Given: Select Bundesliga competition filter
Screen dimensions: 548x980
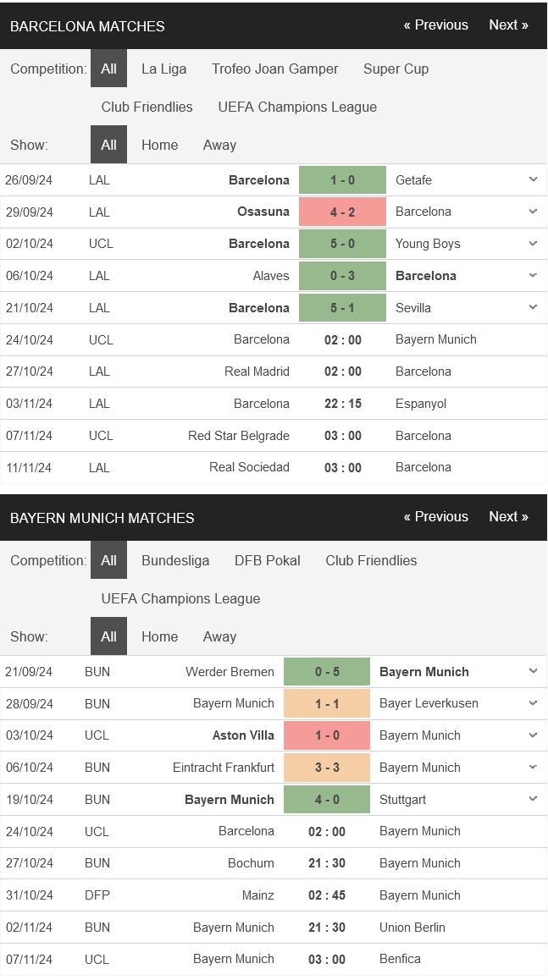Looking at the screenshot, I should (175, 560).
